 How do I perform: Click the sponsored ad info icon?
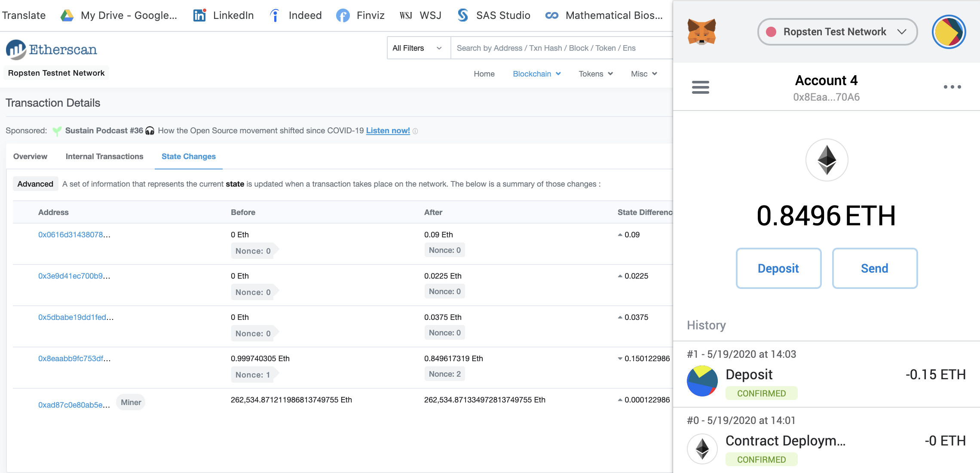coord(415,131)
